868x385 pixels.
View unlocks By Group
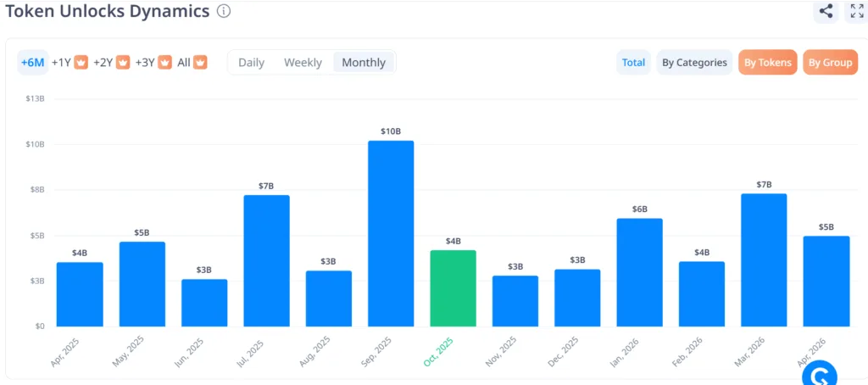[830, 62]
